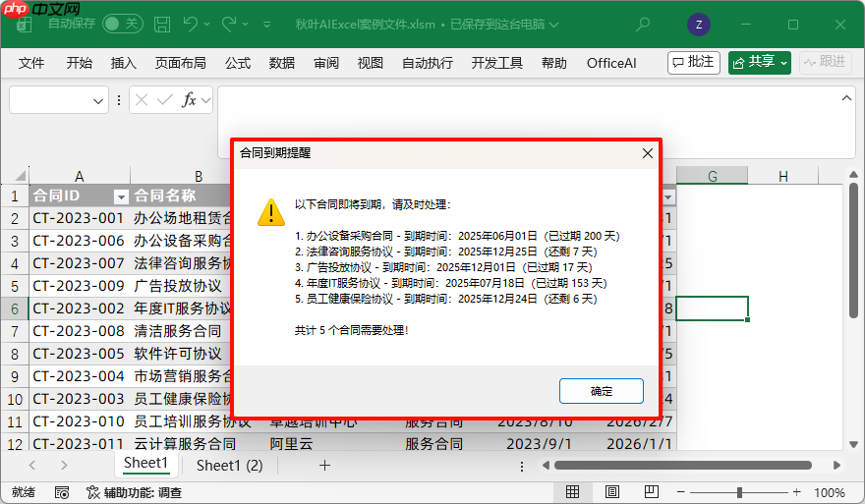Image resolution: width=865 pixels, height=504 pixels.
Task: Click the formula bar confirm checkmark icon
Action: tap(164, 100)
